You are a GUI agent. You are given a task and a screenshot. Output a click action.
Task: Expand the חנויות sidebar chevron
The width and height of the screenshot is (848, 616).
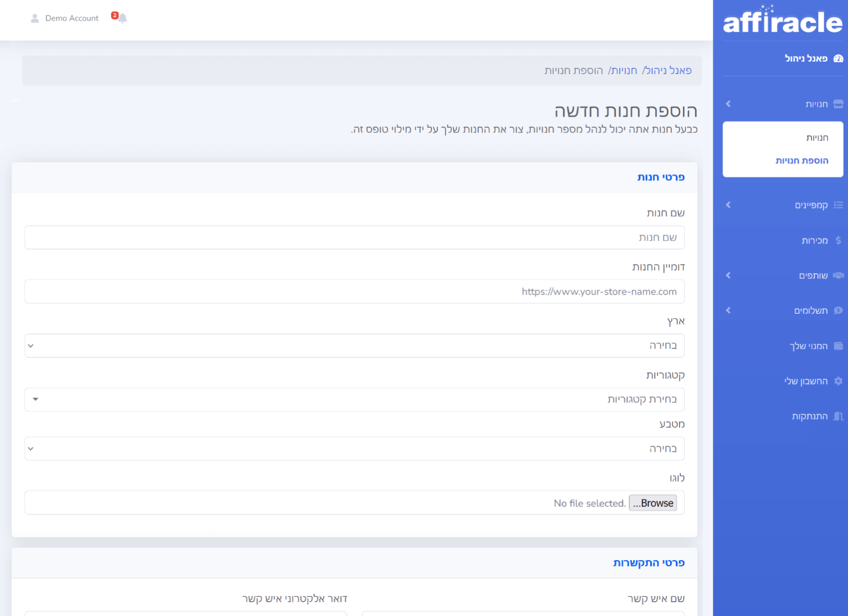[x=728, y=103]
